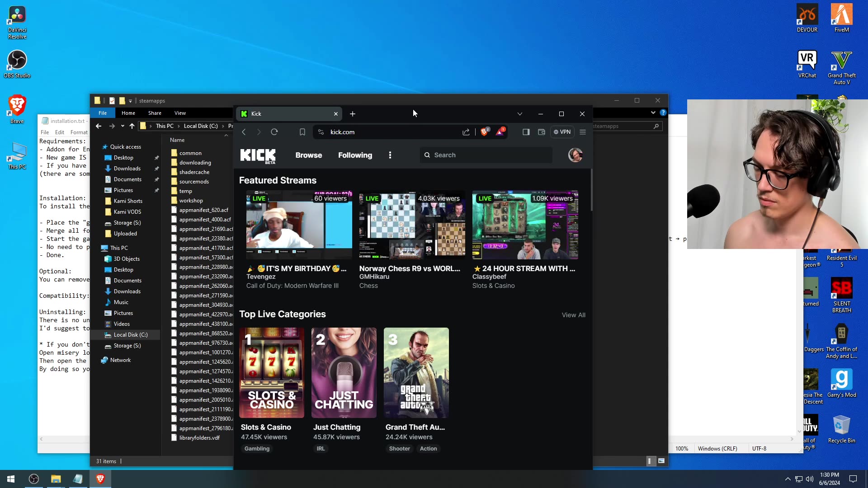Open the Brave sidebar panel icon
This screenshot has height=488, width=868.
click(x=526, y=132)
